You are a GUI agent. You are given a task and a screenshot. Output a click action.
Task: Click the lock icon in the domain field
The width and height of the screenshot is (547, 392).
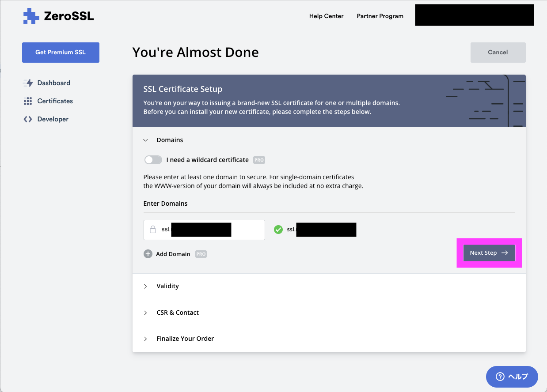152,230
